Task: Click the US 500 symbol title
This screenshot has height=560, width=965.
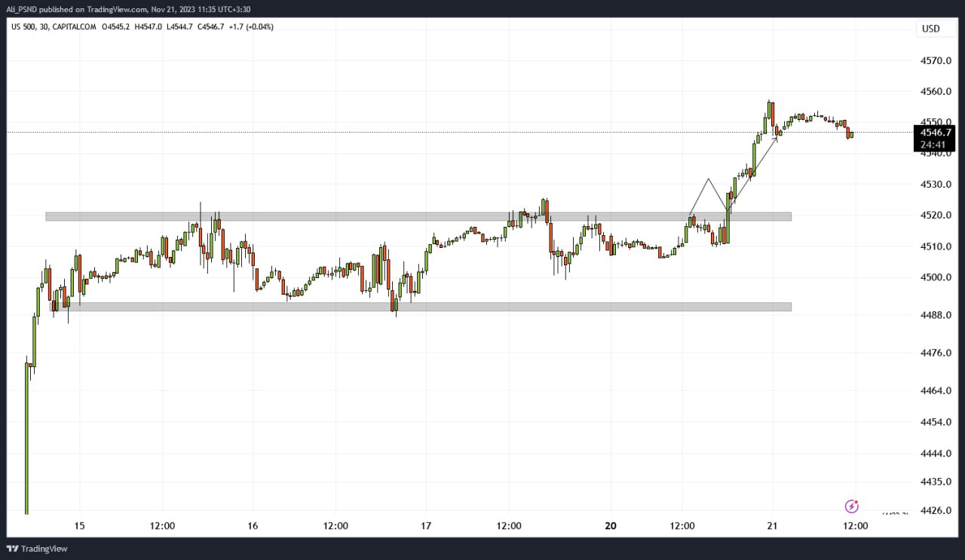Action: [x=29, y=27]
